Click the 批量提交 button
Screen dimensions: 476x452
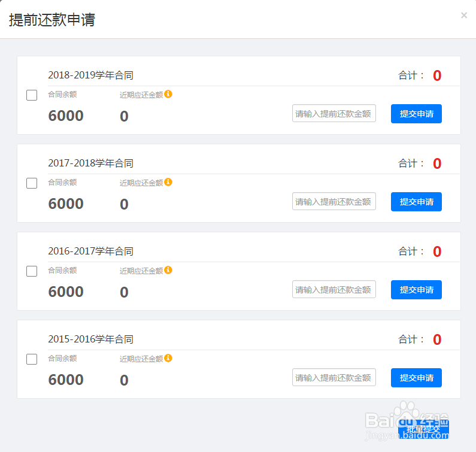pyautogui.click(x=423, y=429)
